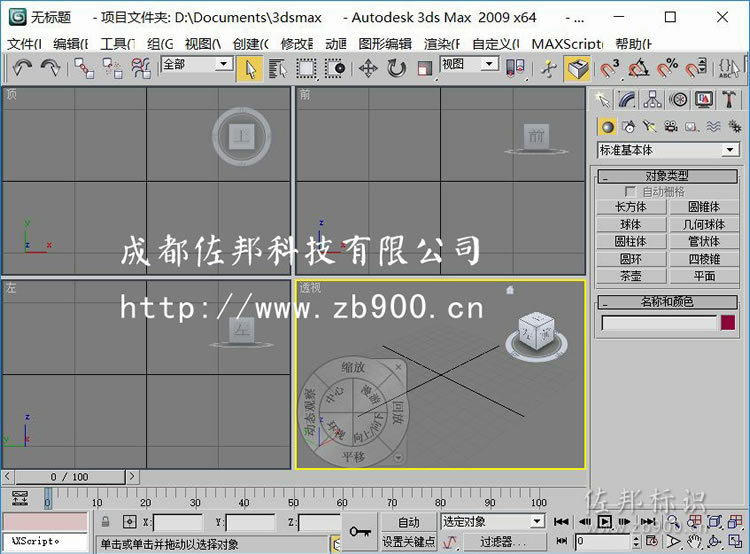Click the Zoom Extents All navigation icon
The width and height of the screenshot is (750, 554).
tap(735, 522)
